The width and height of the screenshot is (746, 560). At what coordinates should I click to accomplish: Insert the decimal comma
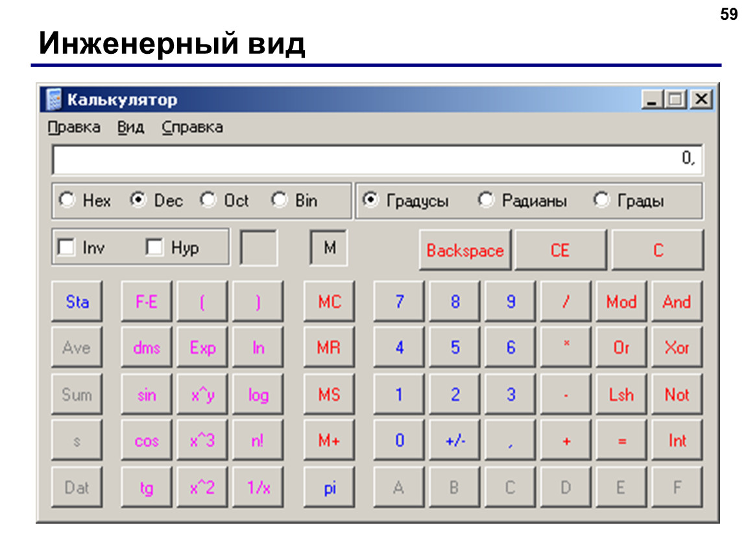pos(511,440)
